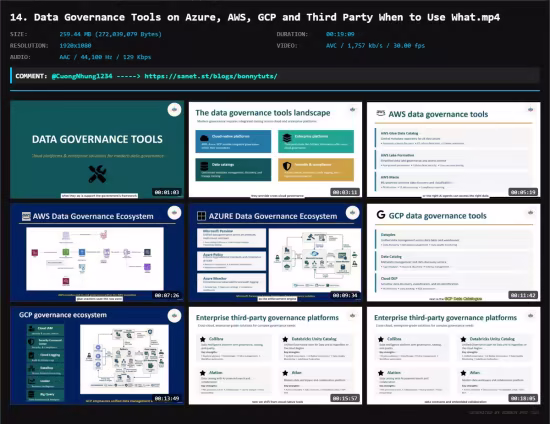This screenshot has height=424, width=550.
Task: Click the shield icon on yellow card
Action: (x=287, y=166)
